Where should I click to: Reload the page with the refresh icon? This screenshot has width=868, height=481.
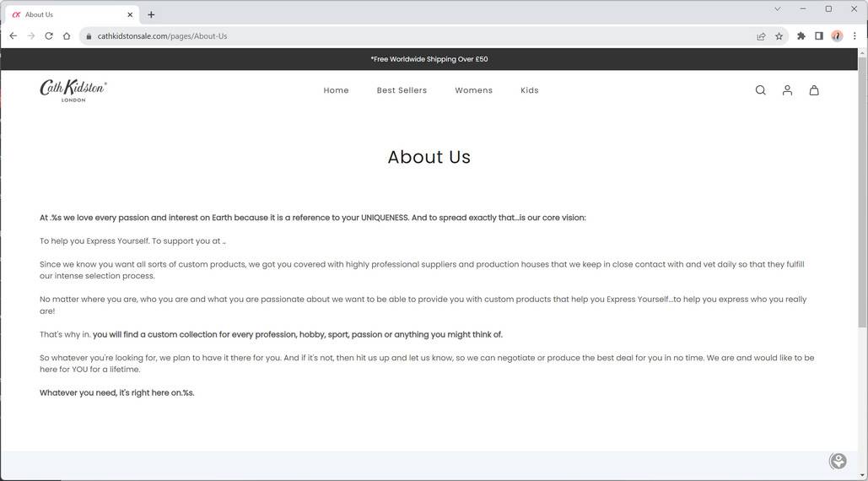coord(49,36)
